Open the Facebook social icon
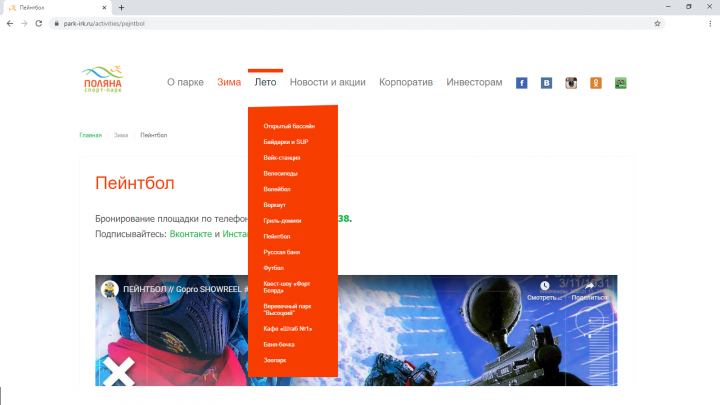 pyautogui.click(x=521, y=83)
